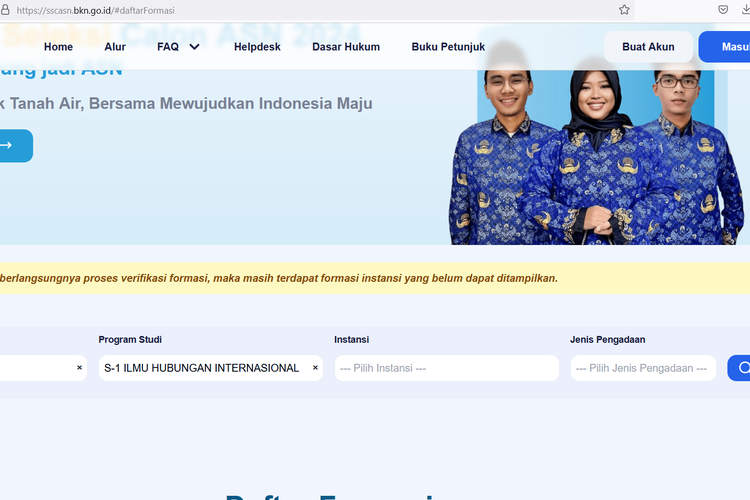Click the Buat Akun button

(x=648, y=47)
